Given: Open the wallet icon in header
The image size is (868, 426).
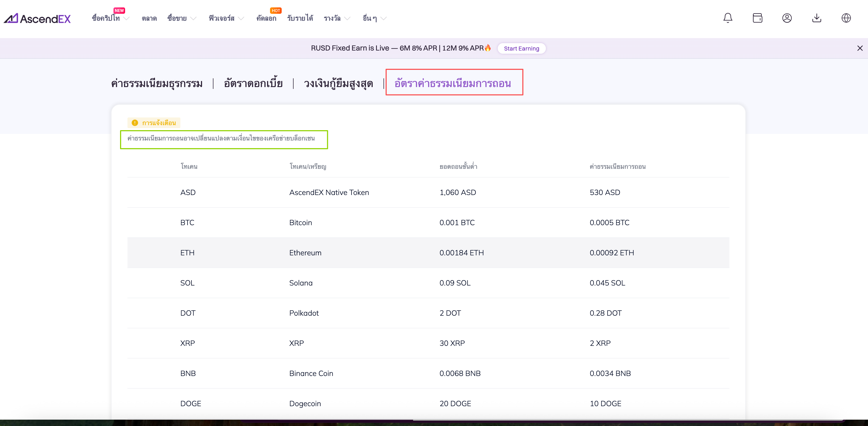Looking at the screenshot, I should pyautogui.click(x=757, y=18).
